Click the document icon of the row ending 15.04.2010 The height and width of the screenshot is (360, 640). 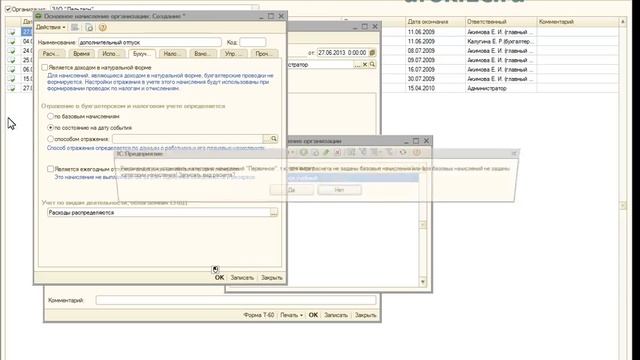tap(12, 88)
